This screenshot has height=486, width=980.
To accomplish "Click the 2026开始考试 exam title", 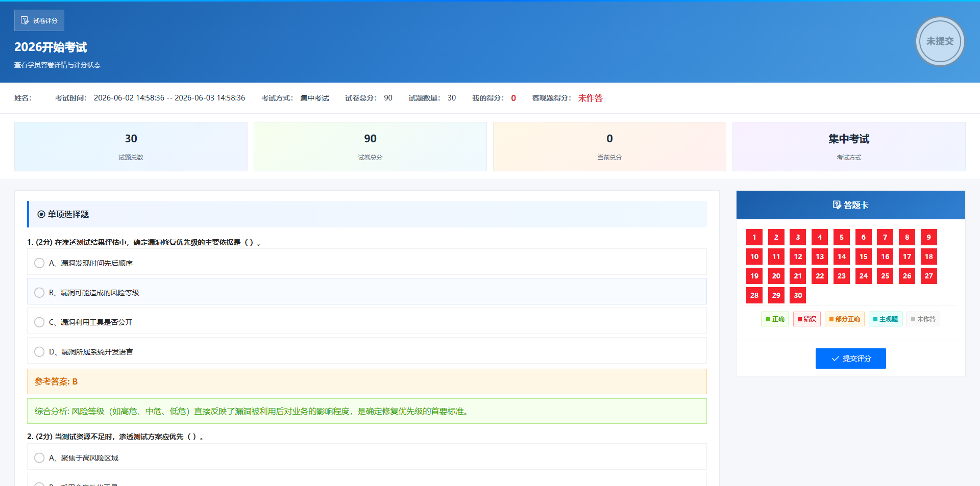I will coord(51,47).
